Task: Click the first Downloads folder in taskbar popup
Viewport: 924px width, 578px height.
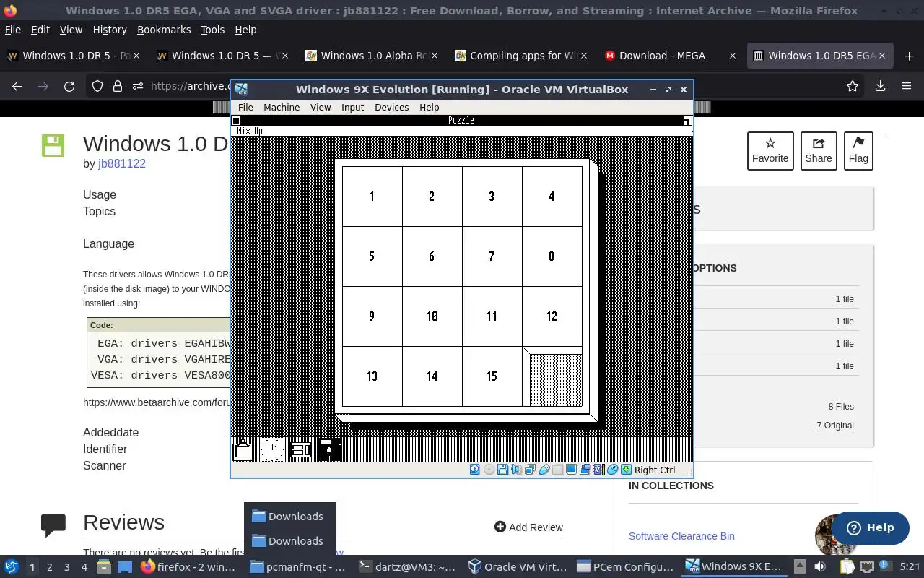Action: 288,517
